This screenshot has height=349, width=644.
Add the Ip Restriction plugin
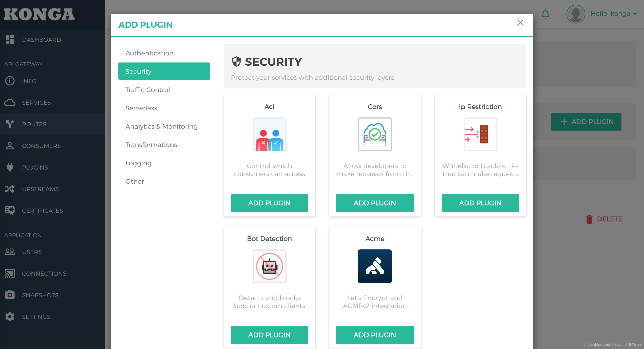480,203
